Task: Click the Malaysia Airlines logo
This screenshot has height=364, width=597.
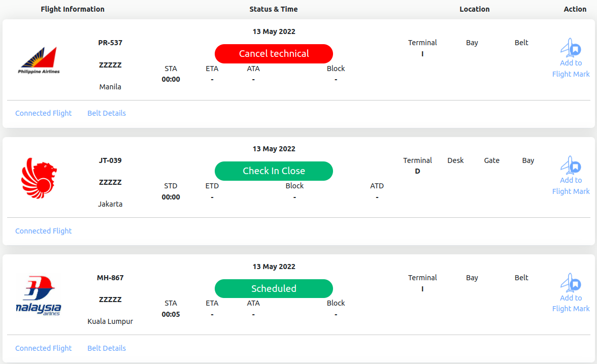Action: tap(39, 295)
